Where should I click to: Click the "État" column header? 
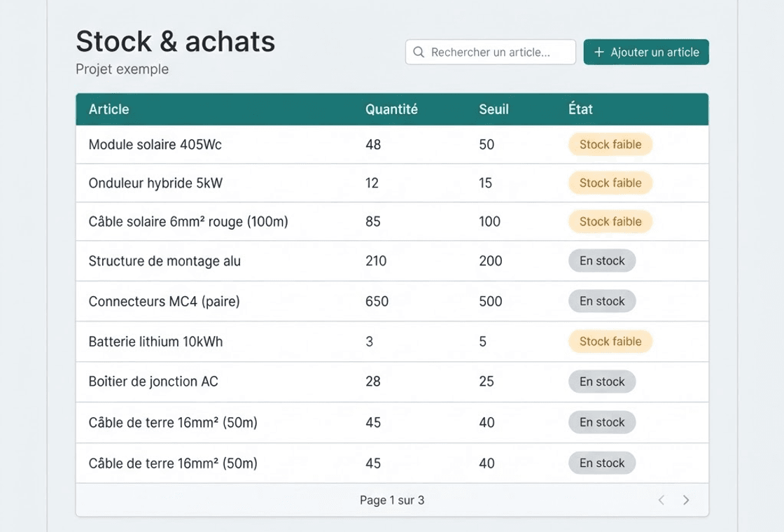tap(580, 109)
